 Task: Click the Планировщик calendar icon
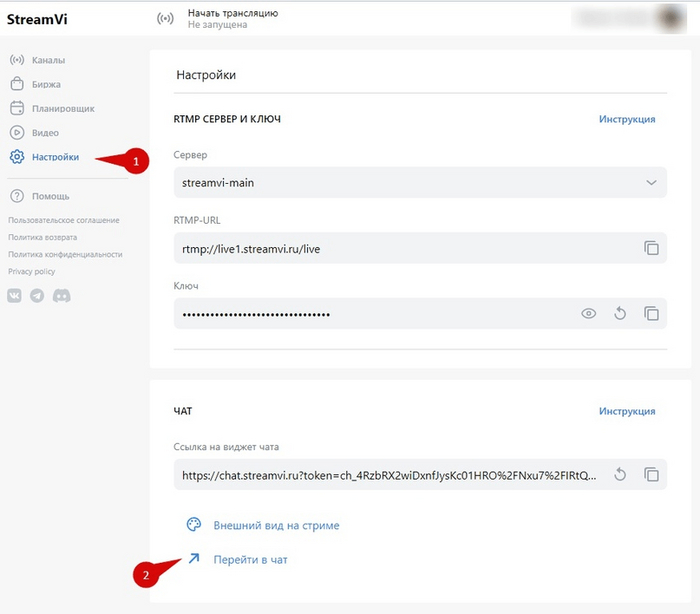(17, 108)
